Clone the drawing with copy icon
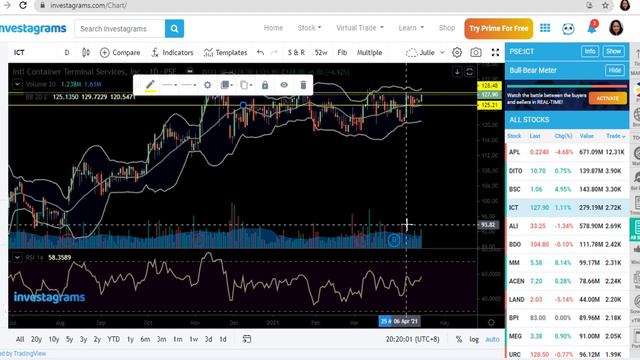 click(x=246, y=85)
